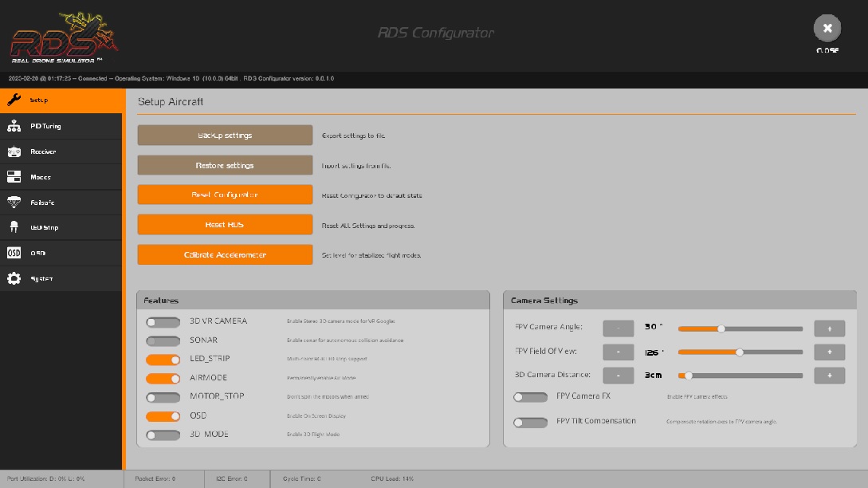
Task: Decrease FPV Camera Angle with minus button
Action: (x=619, y=328)
